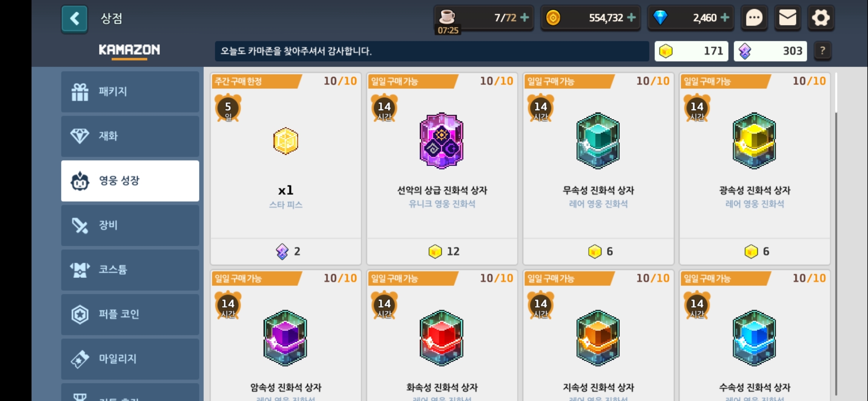The image size is (868, 401).
Task: Click the question mark help button
Action: coord(822,51)
